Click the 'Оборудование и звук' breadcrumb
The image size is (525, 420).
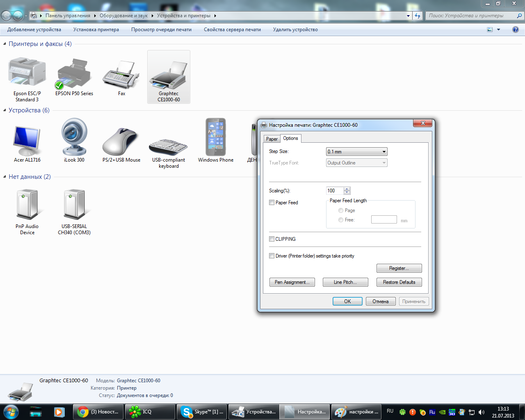tap(123, 16)
